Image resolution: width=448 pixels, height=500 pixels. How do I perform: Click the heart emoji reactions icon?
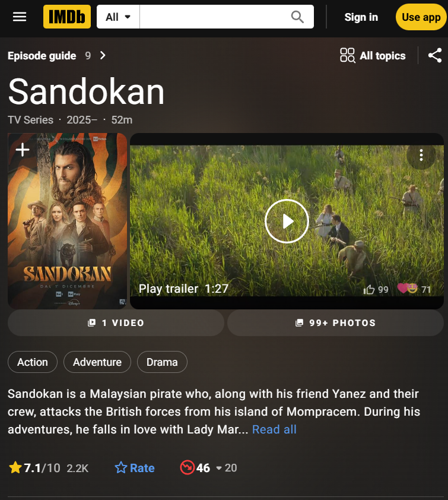(x=407, y=288)
